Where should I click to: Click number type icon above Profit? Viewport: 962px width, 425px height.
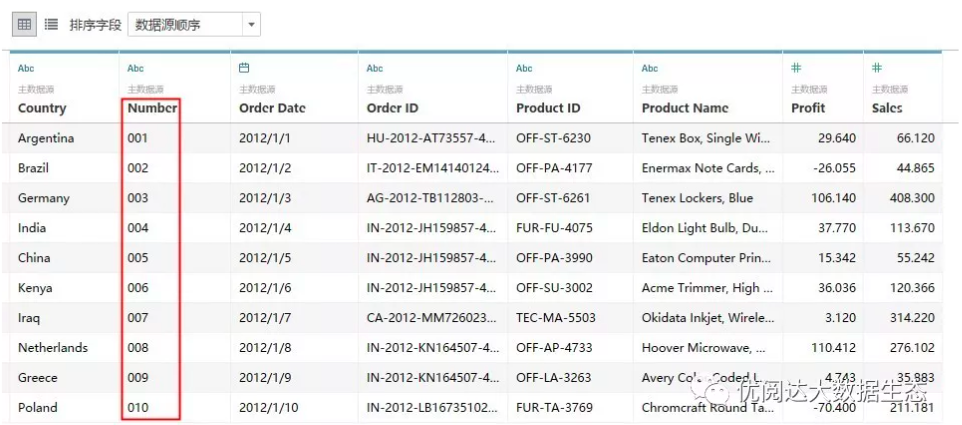pos(796,68)
